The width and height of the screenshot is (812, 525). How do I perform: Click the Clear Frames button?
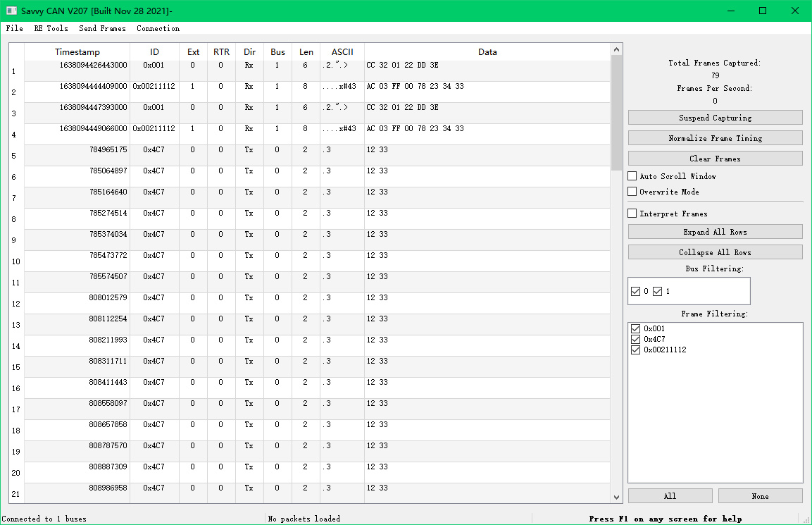[715, 159]
